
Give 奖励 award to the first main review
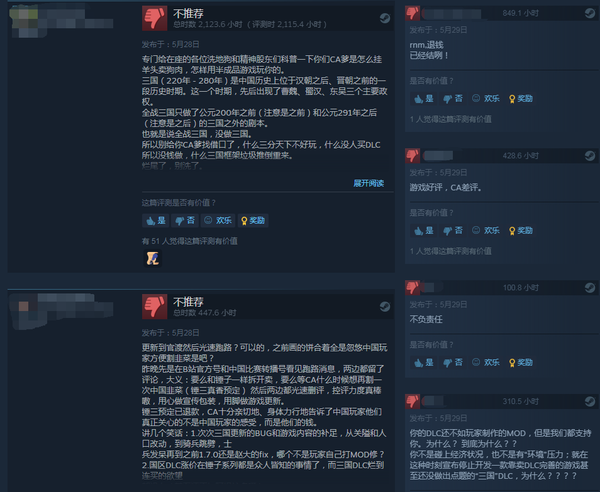point(253,220)
